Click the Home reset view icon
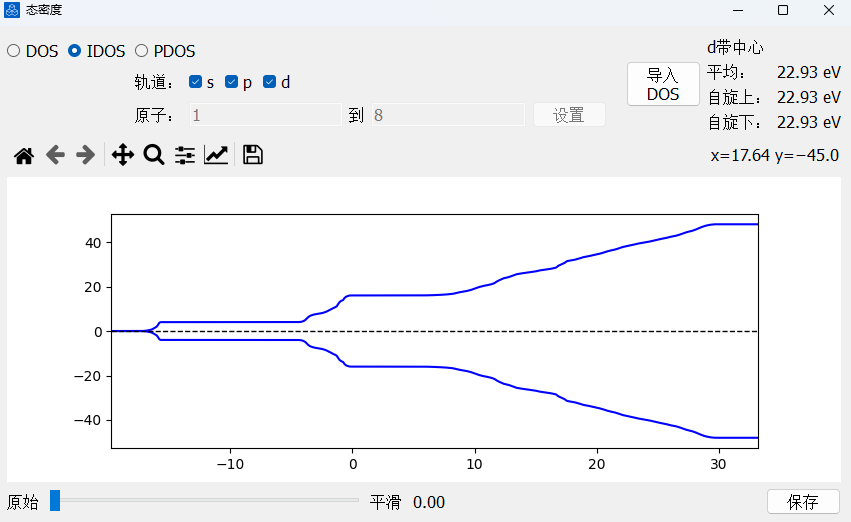Screen dimensions: 851x522 24,155
